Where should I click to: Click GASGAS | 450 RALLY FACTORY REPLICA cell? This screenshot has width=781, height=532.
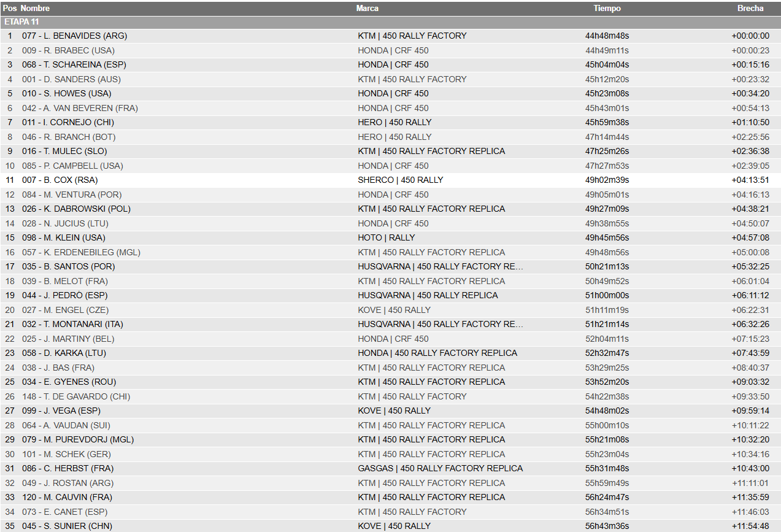point(441,468)
